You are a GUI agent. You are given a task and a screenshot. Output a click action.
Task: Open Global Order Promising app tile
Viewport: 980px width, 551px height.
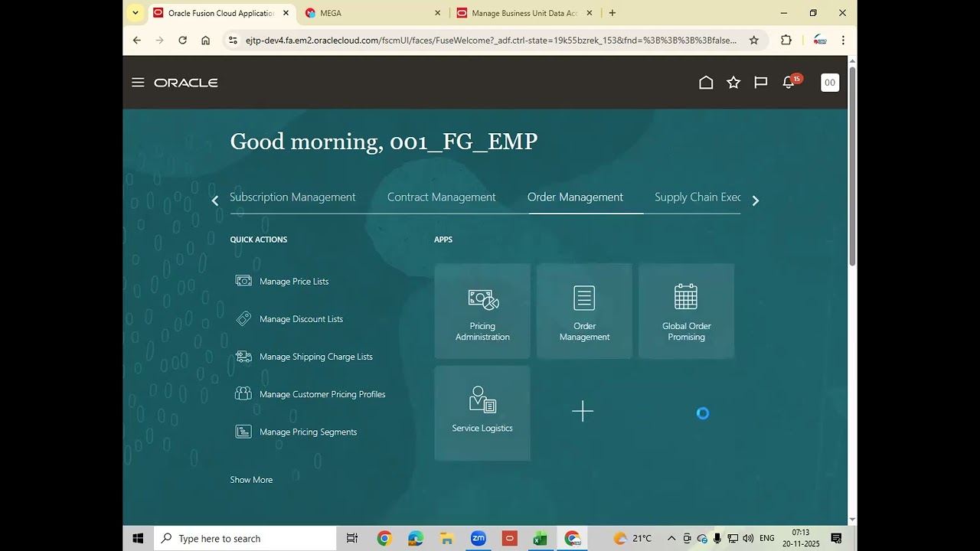686,311
